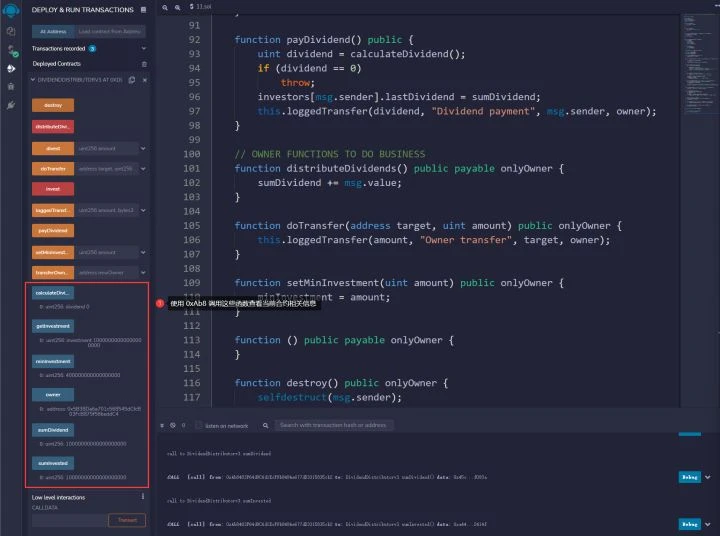The height and width of the screenshot is (536, 720).
Task: Collapse the terminal panel toggle icon
Action: pos(162,425)
